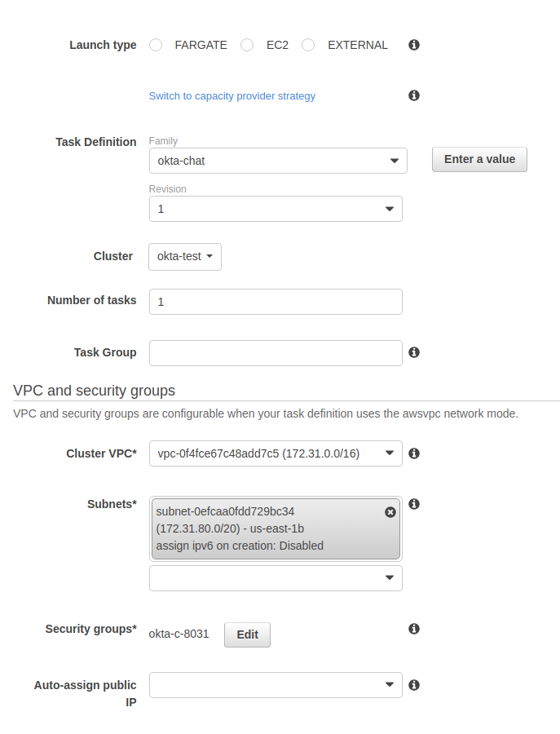The height and width of the screenshot is (734, 560).
Task: Open the Auto-assign public IP dropdown
Action: (276, 685)
